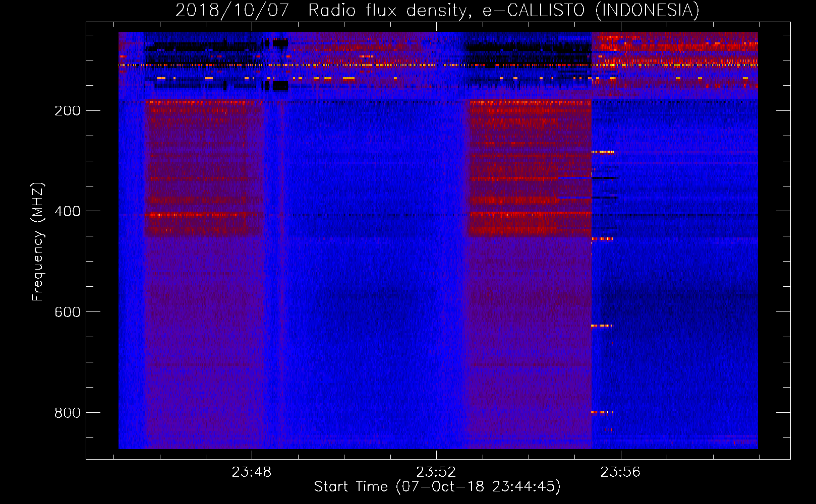Click the '200' frequency tick label
Image resolution: width=816 pixels, height=504 pixels.
pyautogui.click(x=68, y=111)
